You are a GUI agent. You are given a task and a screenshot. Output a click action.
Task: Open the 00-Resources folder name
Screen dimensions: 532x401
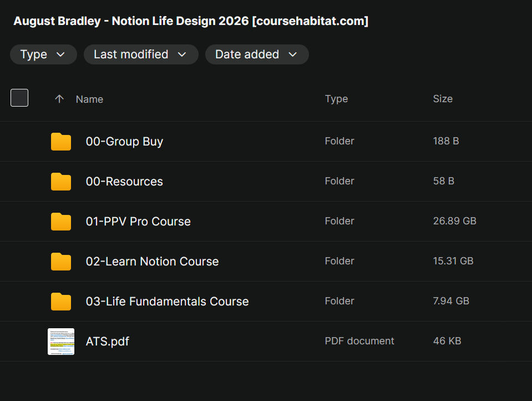124,182
